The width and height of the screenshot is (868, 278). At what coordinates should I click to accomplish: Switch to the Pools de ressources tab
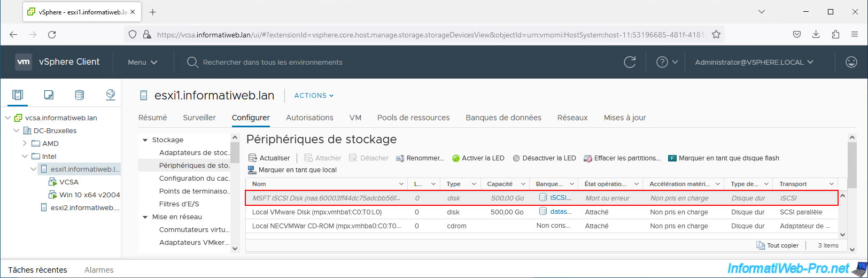pyautogui.click(x=413, y=118)
